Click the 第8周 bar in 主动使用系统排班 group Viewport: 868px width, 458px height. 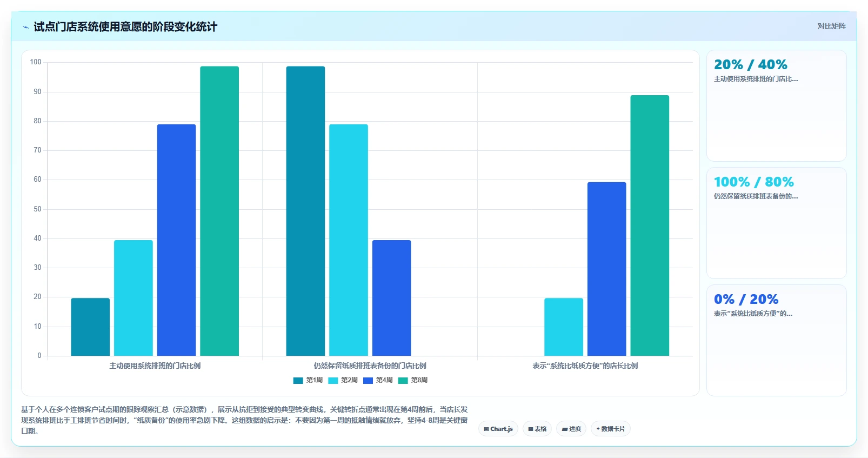click(219, 211)
